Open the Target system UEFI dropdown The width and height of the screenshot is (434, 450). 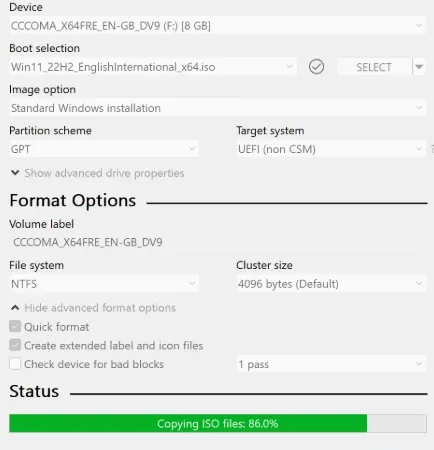click(331, 149)
